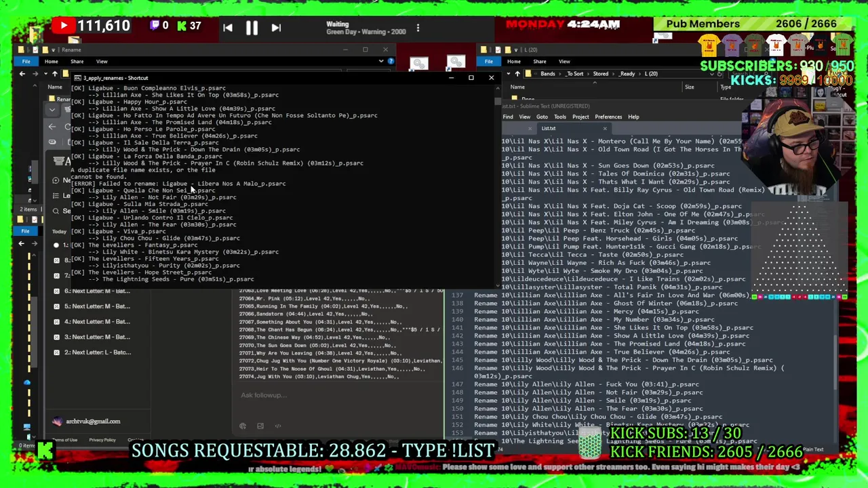
Task: Open View menu in Sublime Text
Action: (x=524, y=117)
